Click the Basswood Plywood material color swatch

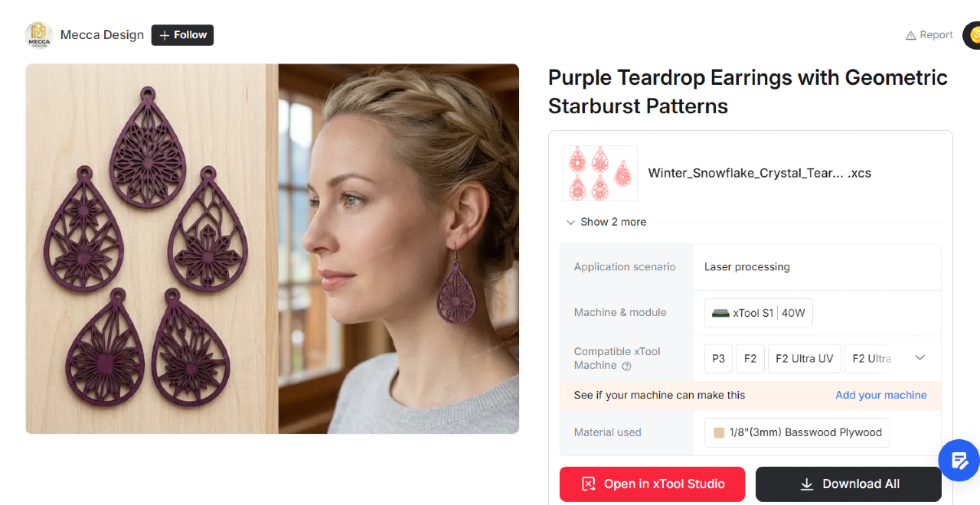pyautogui.click(x=719, y=433)
